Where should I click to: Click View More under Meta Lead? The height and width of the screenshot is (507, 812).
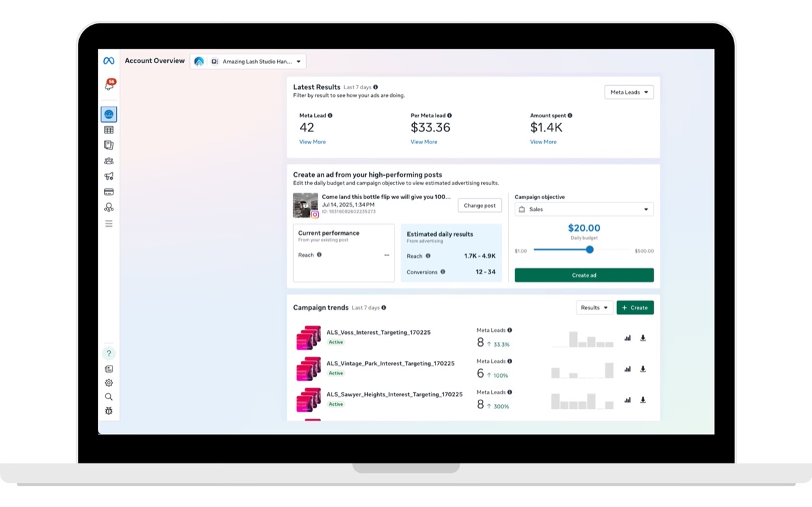point(313,142)
